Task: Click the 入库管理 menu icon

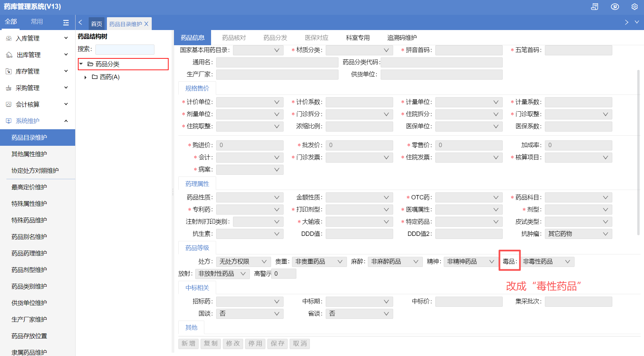Action: pyautogui.click(x=9, y=38)
